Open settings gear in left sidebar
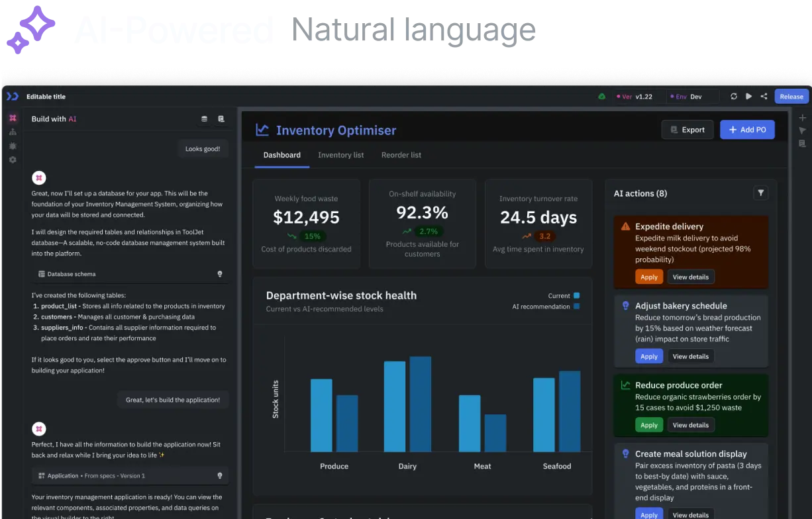Screen dimensions: 812x519 tap(12, 160)
